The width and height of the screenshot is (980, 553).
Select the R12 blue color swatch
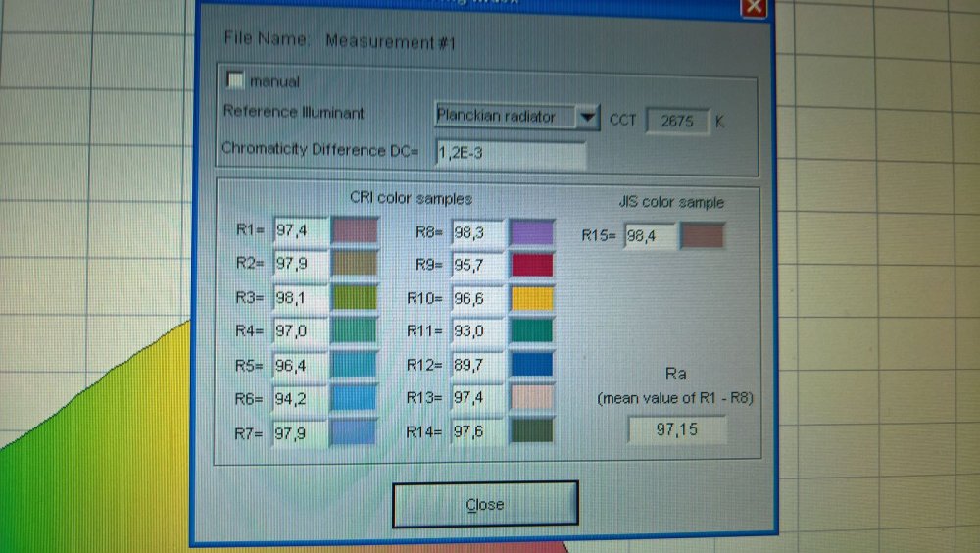(532, 365)
